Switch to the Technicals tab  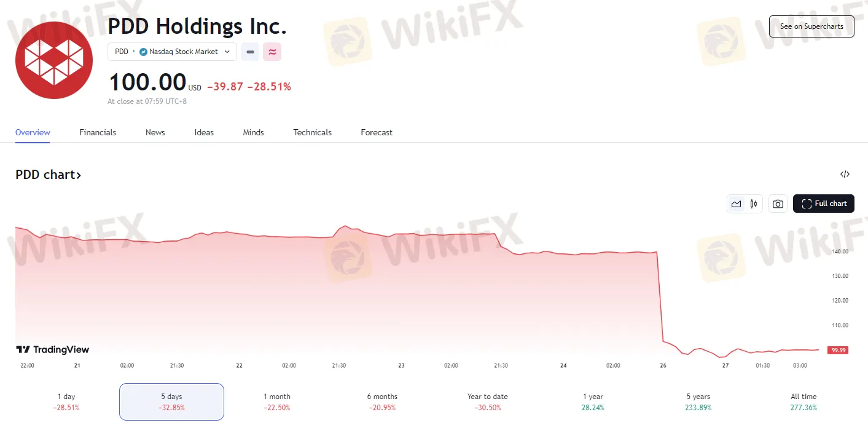tap(312, 133)
